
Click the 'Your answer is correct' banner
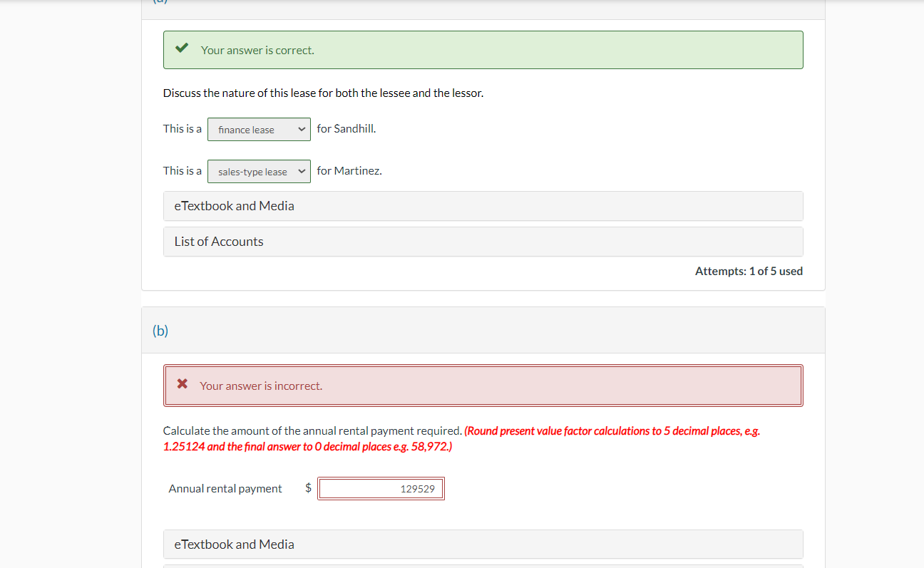[x=483, y=50]
